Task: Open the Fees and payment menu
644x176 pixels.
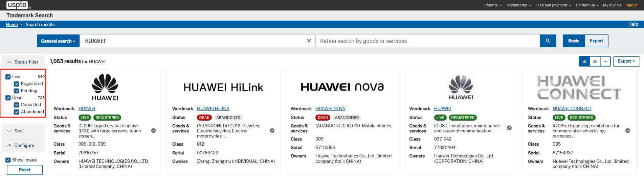Action: click(553, 5)
